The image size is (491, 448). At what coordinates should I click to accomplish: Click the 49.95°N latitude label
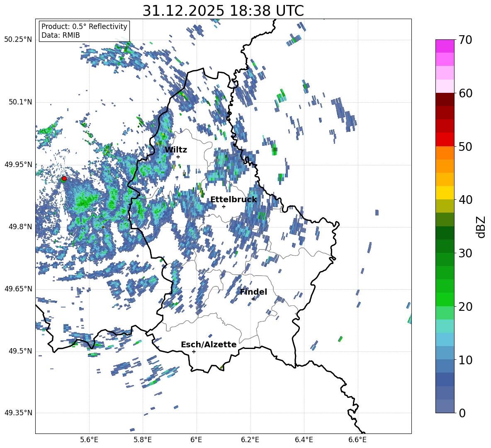click(x=18, y=164)
